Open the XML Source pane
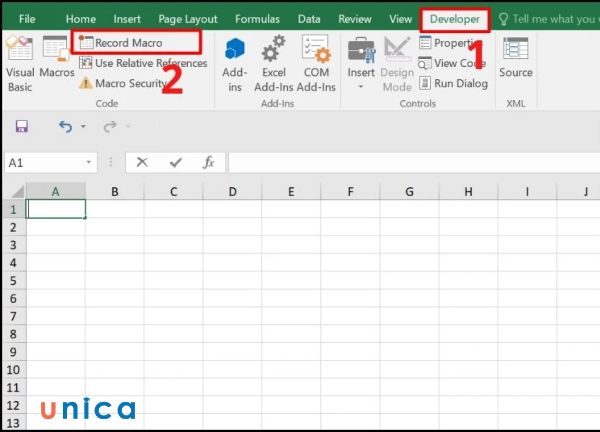Image resolution: width=600 pixels, height=432 pixels. (x=515, y=57)
